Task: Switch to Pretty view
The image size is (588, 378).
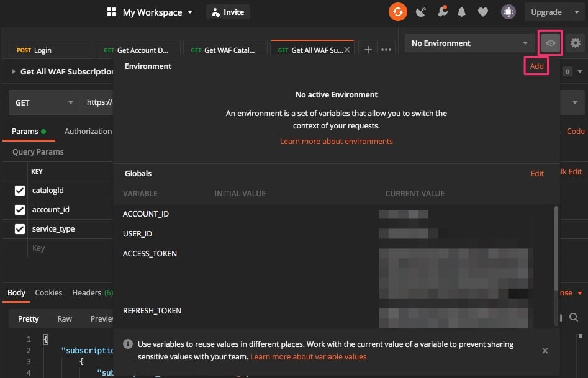Action: (28, 319)
